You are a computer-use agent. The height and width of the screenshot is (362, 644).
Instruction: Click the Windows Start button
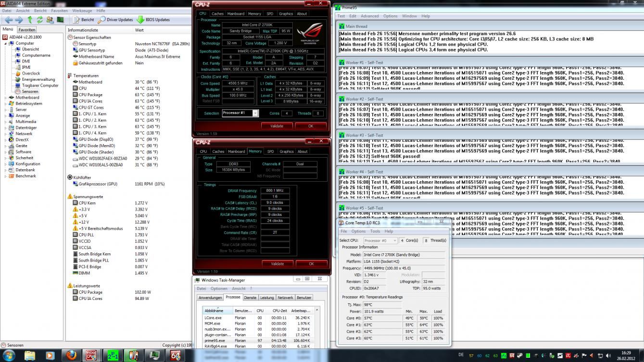(9, 356)
